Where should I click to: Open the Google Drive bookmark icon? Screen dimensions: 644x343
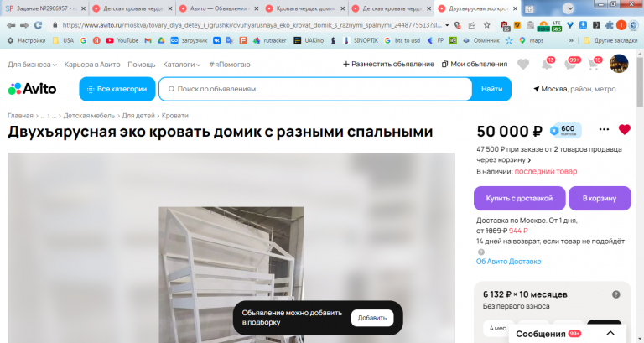point(161,40)
